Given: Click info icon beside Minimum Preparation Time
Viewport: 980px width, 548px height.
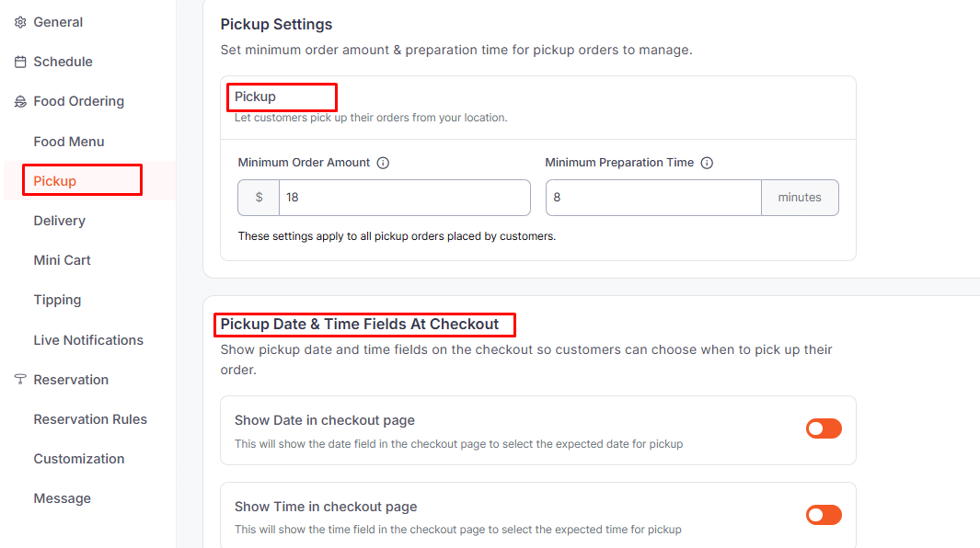Looking at the screenshot, I should (x=707, y=163).
